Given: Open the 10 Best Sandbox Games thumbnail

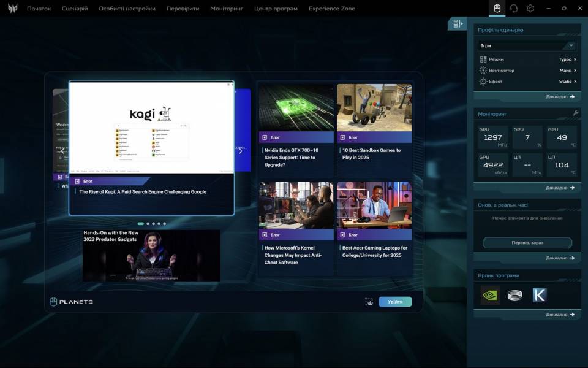Looking at the screenshot, I should click(374, 107).
